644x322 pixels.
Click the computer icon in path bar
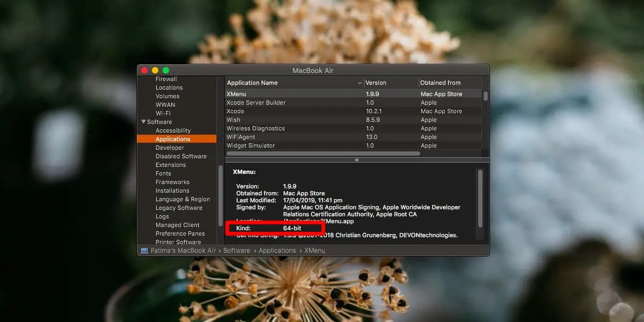144,251
